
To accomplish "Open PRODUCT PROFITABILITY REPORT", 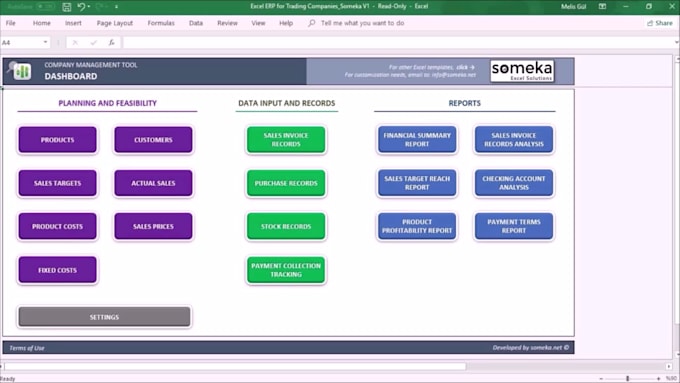I will point(417,226).
